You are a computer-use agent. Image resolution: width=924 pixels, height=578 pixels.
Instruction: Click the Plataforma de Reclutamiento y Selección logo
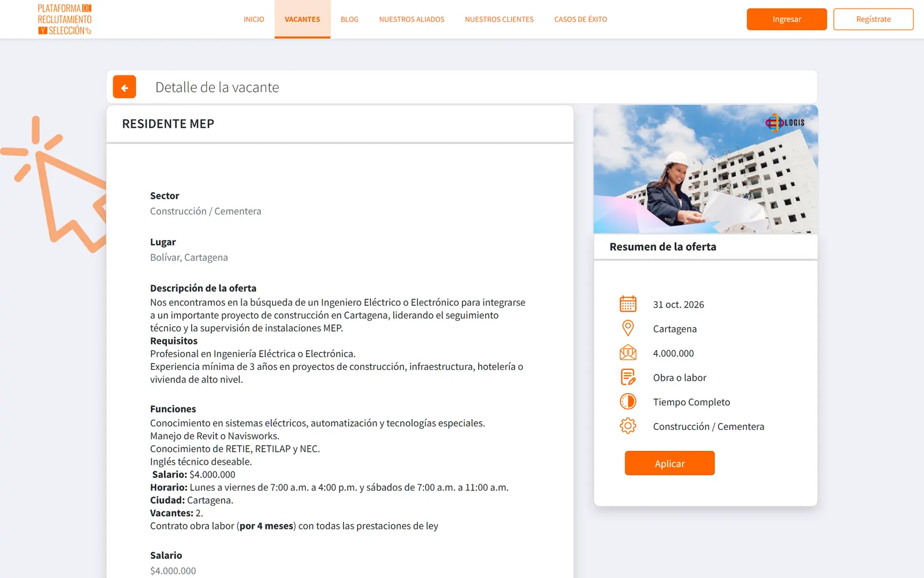point(65,19)
